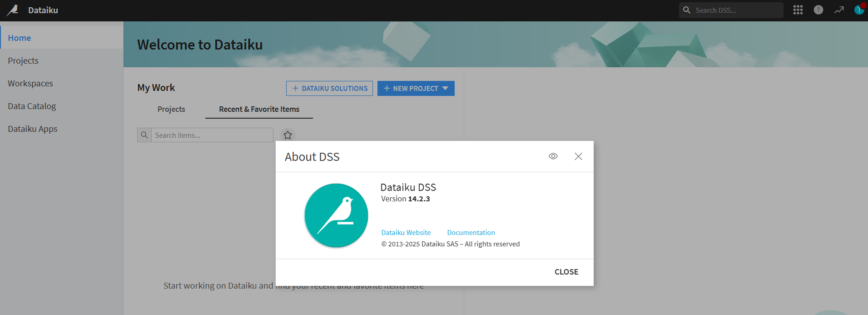This screenshot has width=868, height=315.
Task: Focus the Search items input field
Action: coord(212,135)
